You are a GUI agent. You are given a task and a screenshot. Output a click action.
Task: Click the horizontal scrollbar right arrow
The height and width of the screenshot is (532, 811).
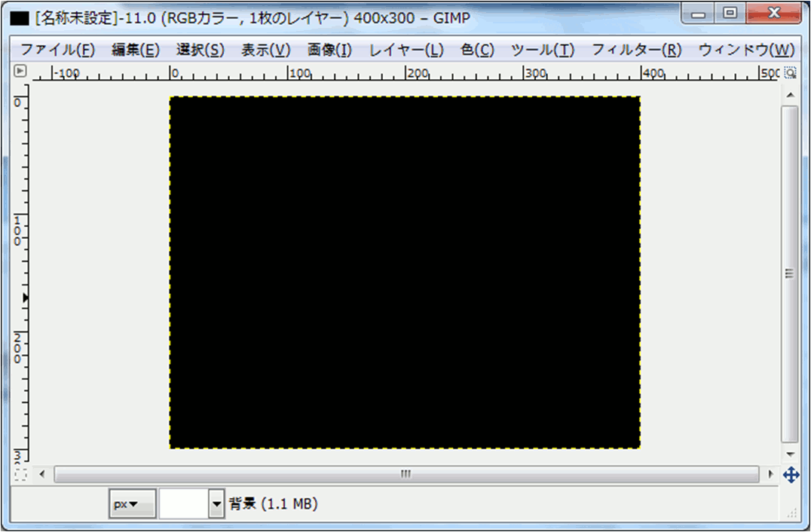click(x=770, y=475)
